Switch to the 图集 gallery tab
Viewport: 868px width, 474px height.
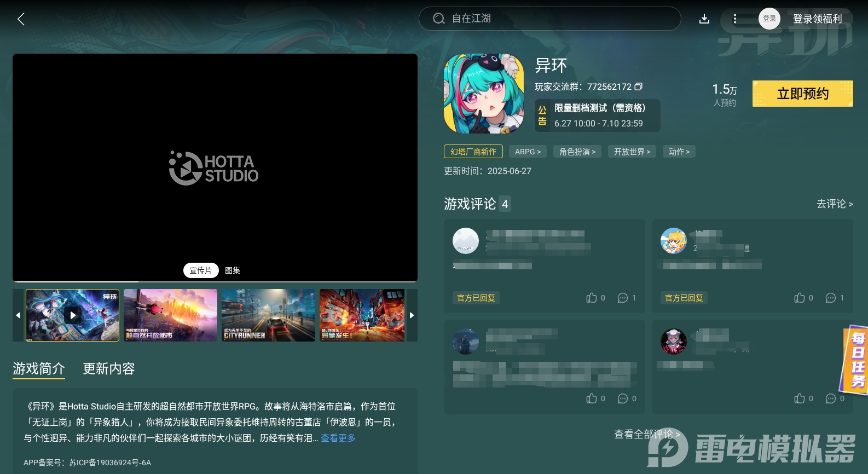tap(233, 270)
